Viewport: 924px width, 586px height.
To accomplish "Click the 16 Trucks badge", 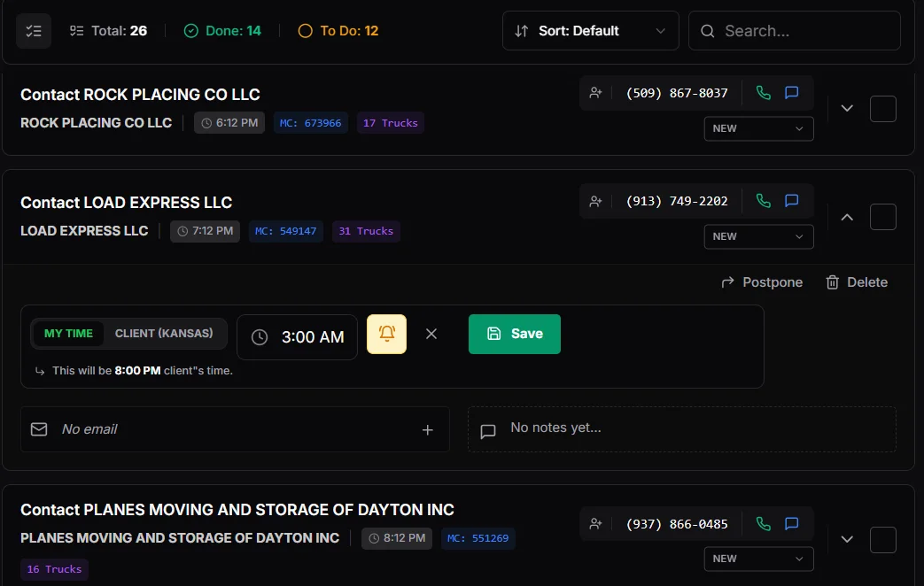I will [x=54, y=569].
